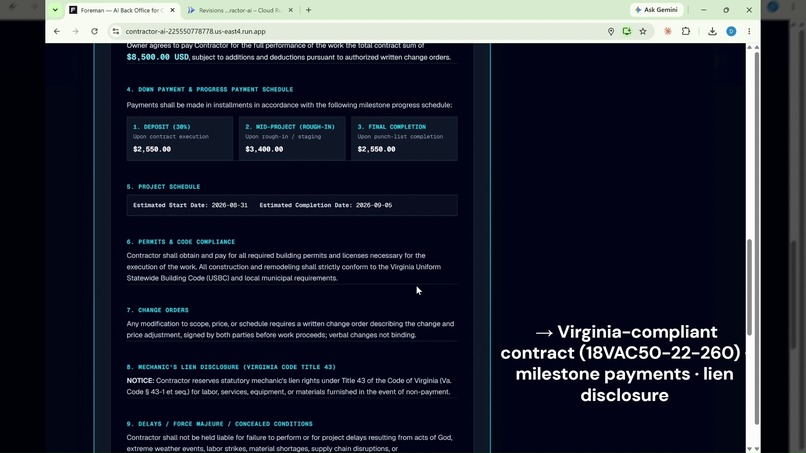Close the Revisions Cloud Run tab
Image resolution: width=806 pixels, height=453 pixels.
click(x=290, y=10)
